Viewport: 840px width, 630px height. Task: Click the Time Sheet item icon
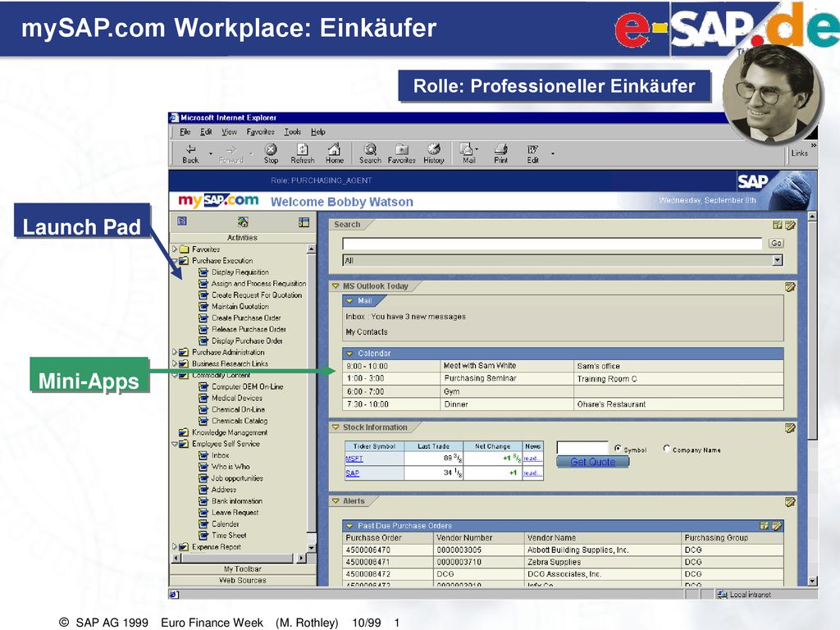tap(203, 535)
